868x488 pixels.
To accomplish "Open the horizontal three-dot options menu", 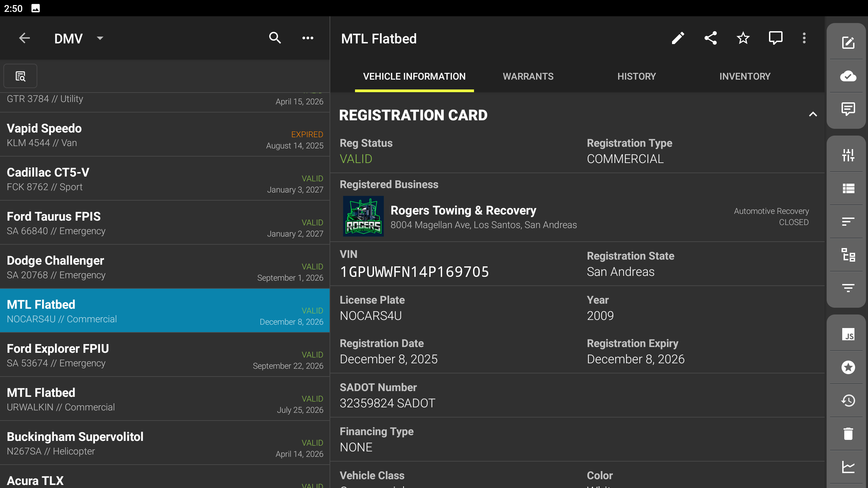I will [x=308, y=38].
